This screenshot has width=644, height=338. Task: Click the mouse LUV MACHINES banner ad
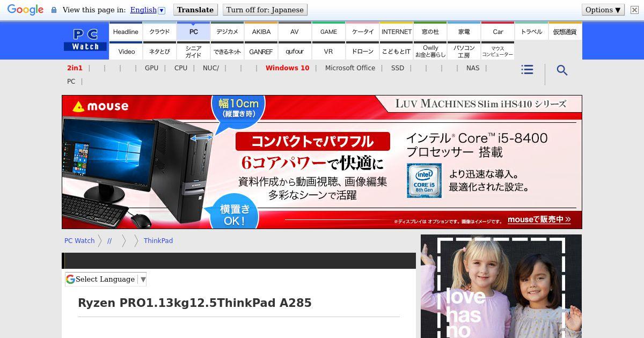tap(322, 162)
